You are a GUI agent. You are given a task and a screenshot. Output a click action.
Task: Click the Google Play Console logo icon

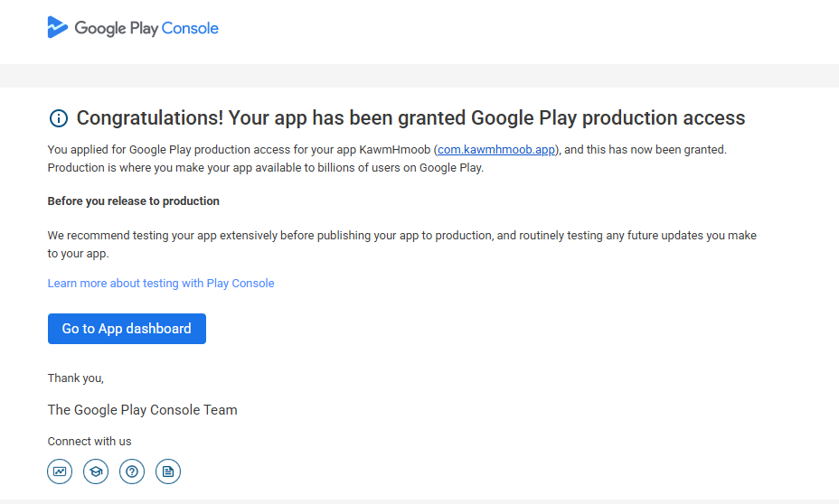click(58, 27)
